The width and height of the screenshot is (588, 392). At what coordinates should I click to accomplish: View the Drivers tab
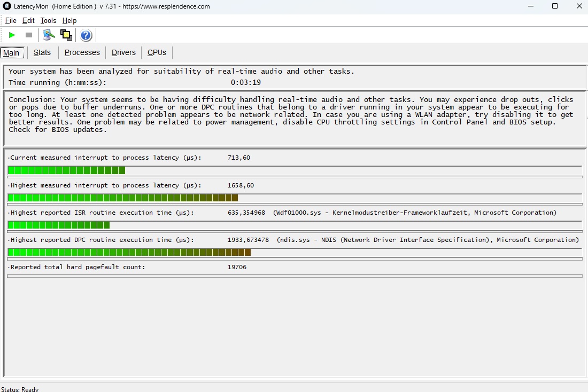123,52
